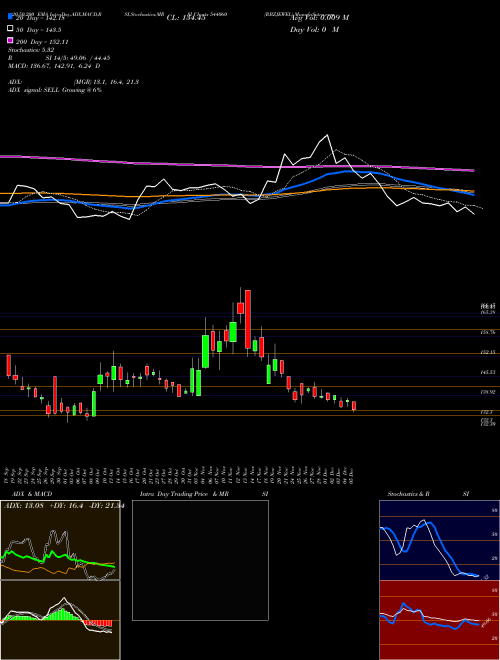This screenshot has width=500, height=660.
Task: Open the ADX indicator chart panel
Action: pyautogui.click(x=60, y=540)
